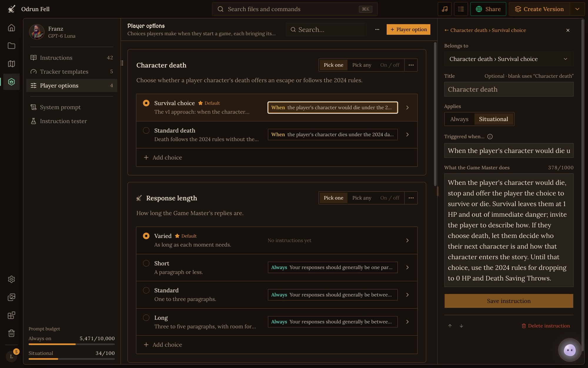
Task: Click the Search files and commands box
Action: [x=295, y=9]
